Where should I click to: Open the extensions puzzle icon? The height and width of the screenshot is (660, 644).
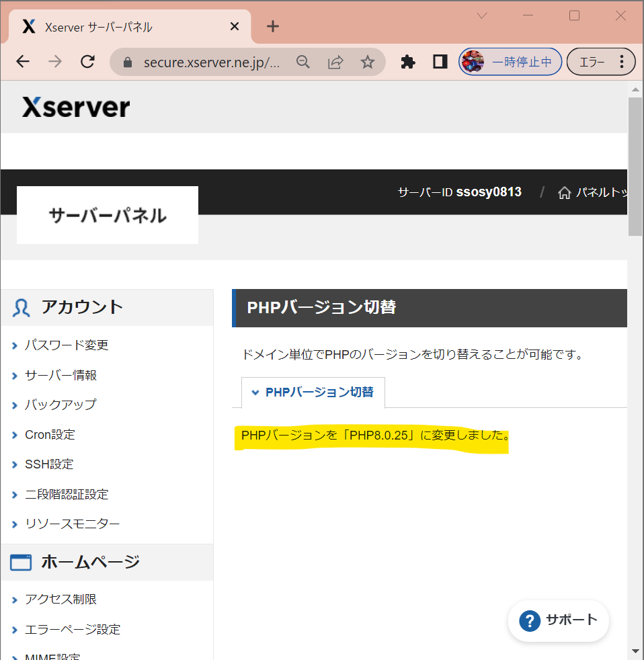click(407, 62)
